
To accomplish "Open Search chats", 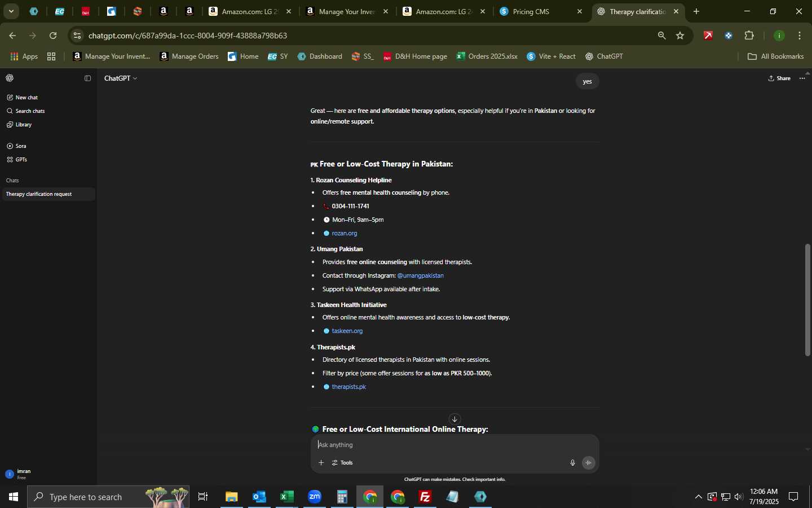I will pyautogui.click(x=26, y=111).
